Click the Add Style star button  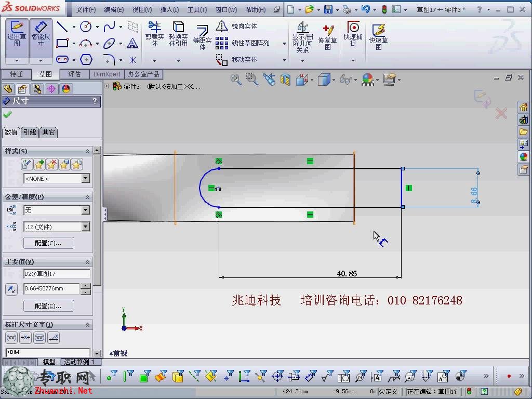(x=39, y=165)
